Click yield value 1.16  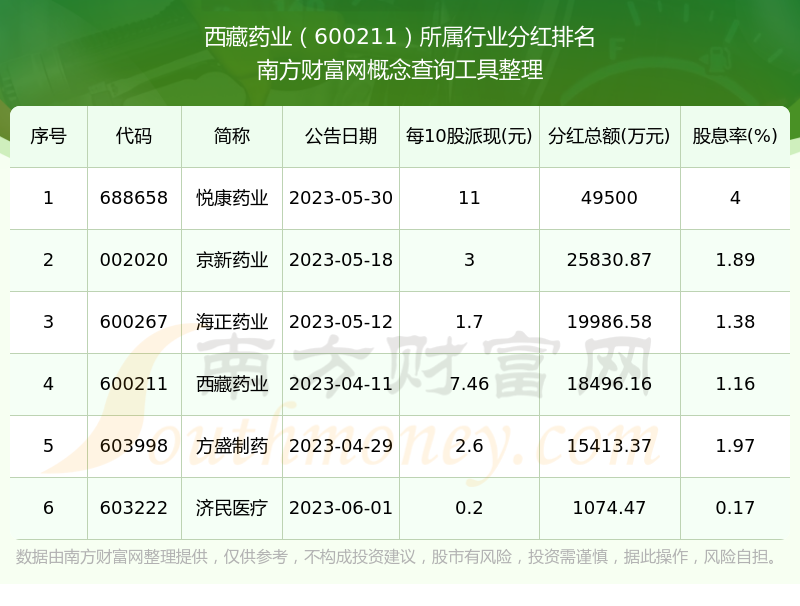[735, 384]
